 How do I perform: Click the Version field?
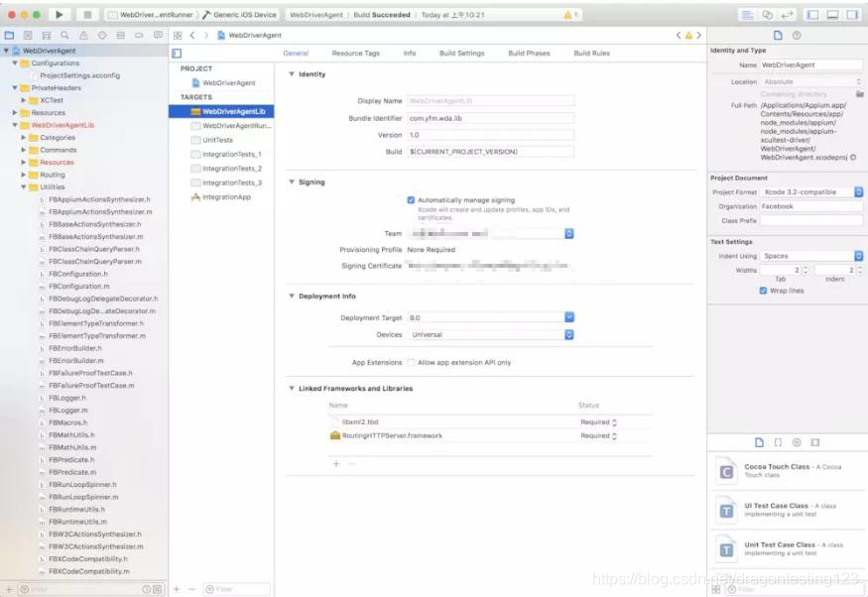coord(491,135)
